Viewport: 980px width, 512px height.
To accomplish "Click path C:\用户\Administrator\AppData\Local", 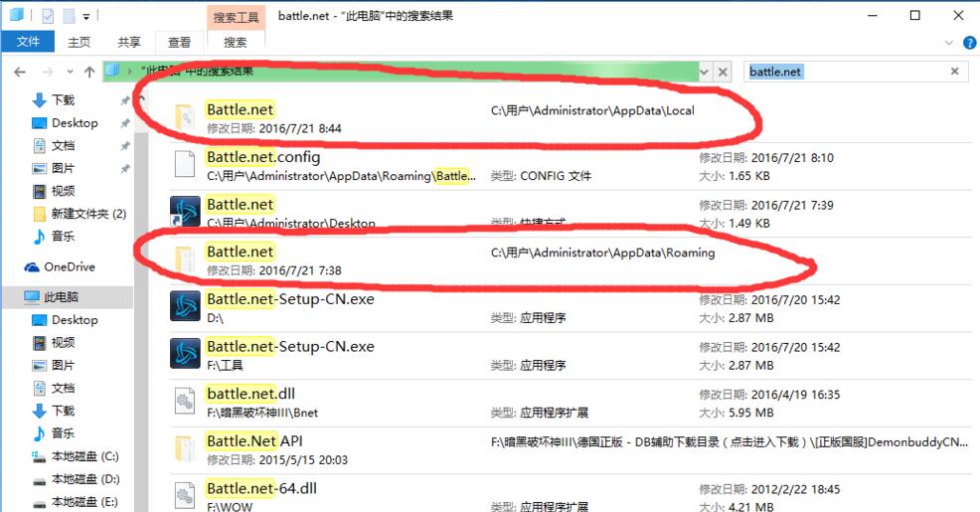I will pyautogui.click(x=592, y=110).
